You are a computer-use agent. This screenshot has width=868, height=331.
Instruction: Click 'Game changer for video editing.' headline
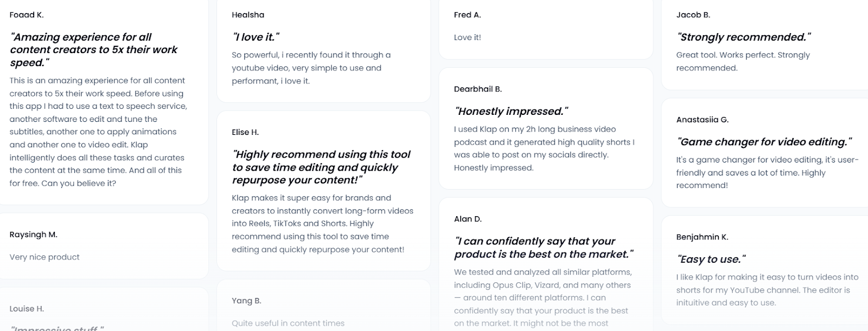pyautogui.click(x=764, y=142)
